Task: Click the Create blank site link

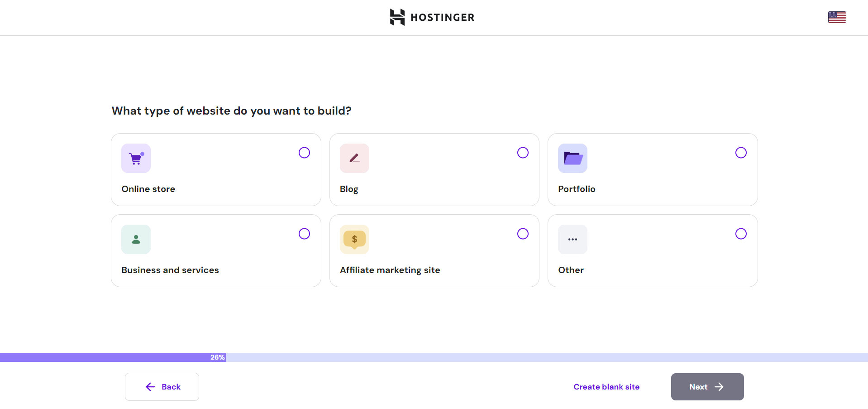Action: pos(606,387)
